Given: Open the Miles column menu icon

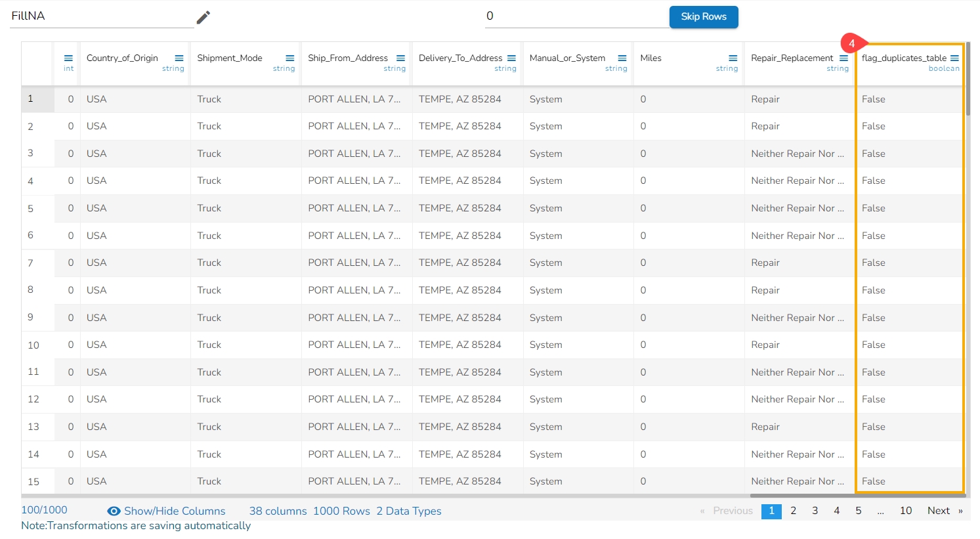Looking at the screenshot, I should pos(733,58).
